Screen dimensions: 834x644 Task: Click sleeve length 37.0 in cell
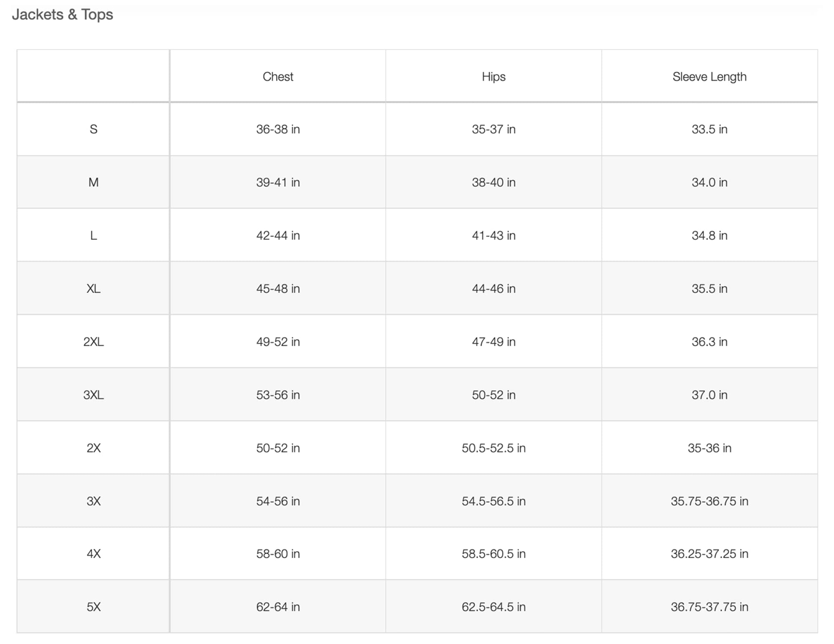coord(709,395)
